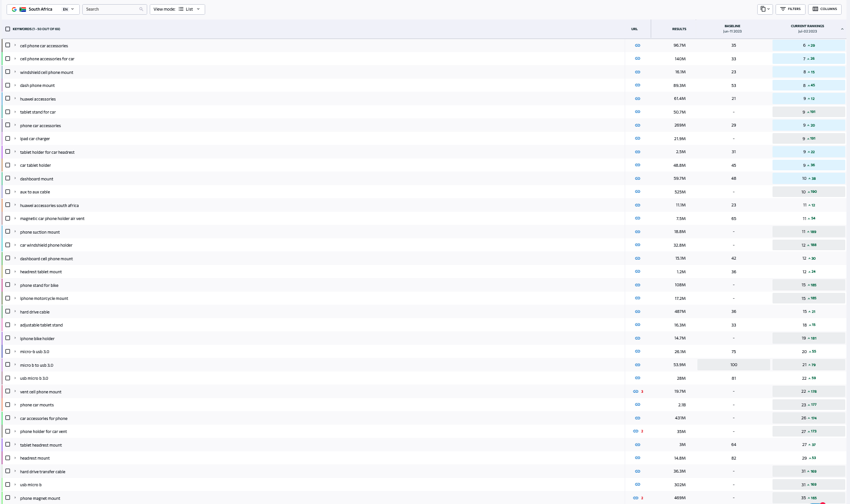The width and height of the screenshot is (850, 504).
Task: Click the copy icon dropdown in top toolbar
Action: [765, 9]
